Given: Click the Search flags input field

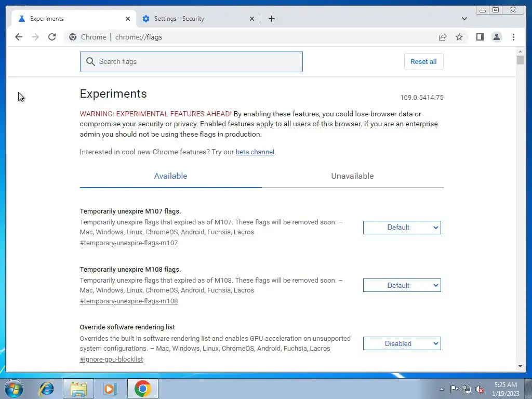Looking at the screenshot, I should [191, 61].
